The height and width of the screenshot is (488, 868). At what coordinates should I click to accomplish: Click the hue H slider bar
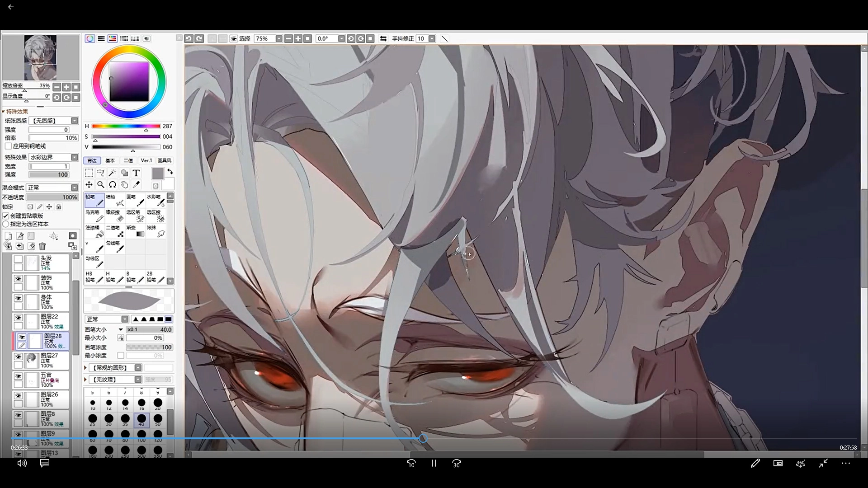[126, 126]
